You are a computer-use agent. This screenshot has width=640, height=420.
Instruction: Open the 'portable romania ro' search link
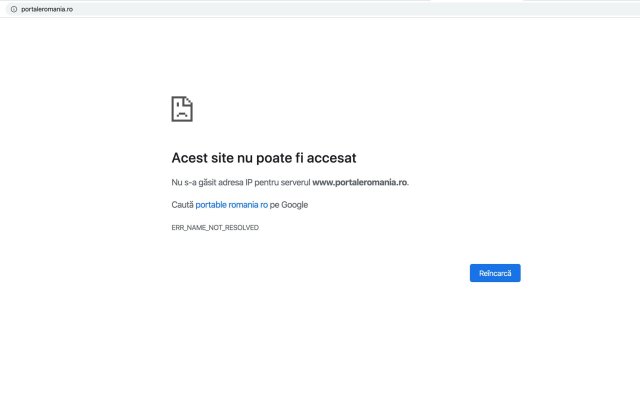click(231, 204)
